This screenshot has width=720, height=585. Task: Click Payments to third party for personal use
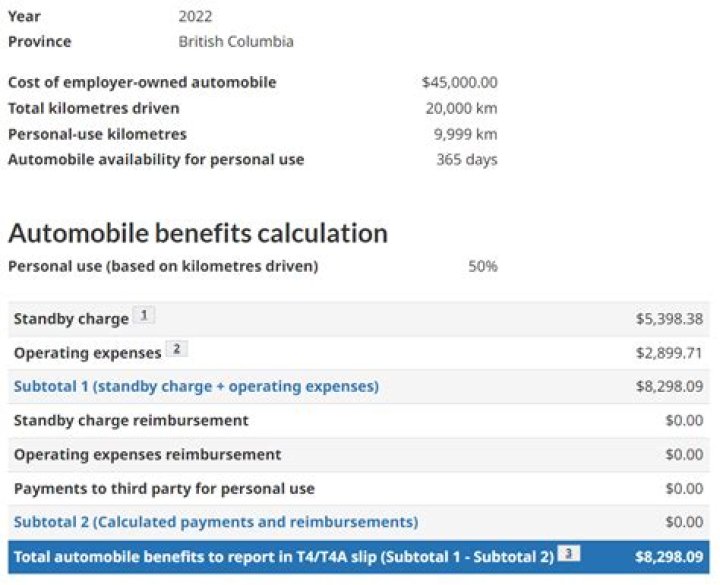click(164, 489)
